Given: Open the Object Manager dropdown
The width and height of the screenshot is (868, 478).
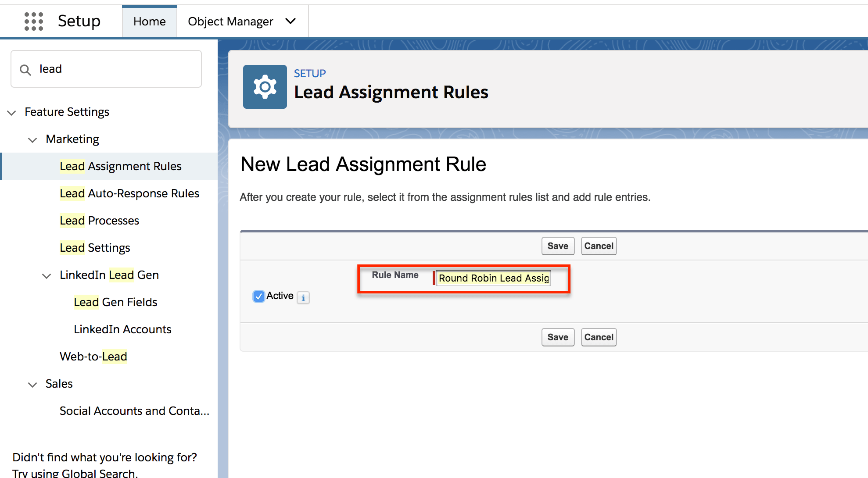Looking at the screenshot, I should 291,21.
